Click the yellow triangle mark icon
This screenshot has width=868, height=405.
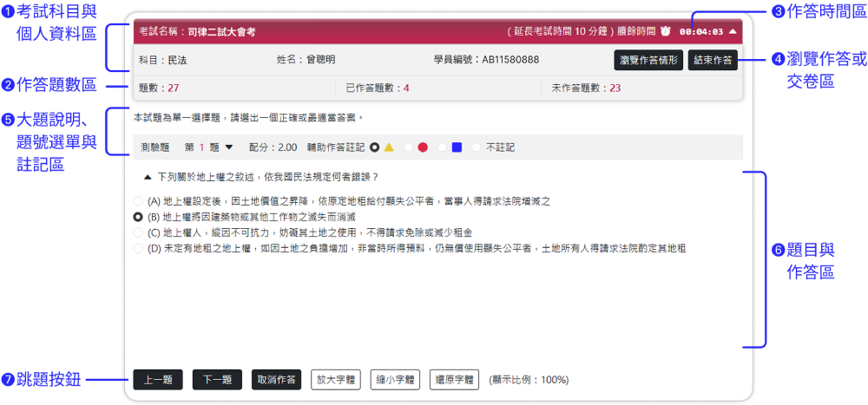coord(389,147)
